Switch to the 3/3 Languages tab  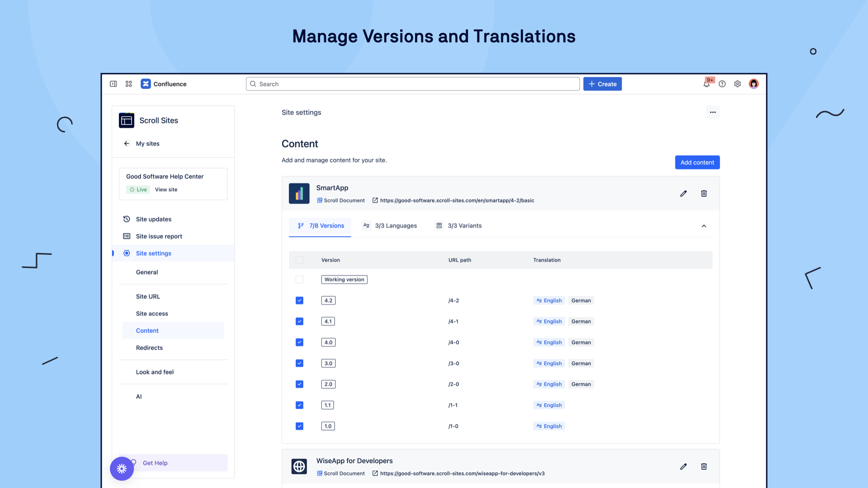[x=390, y=226]
